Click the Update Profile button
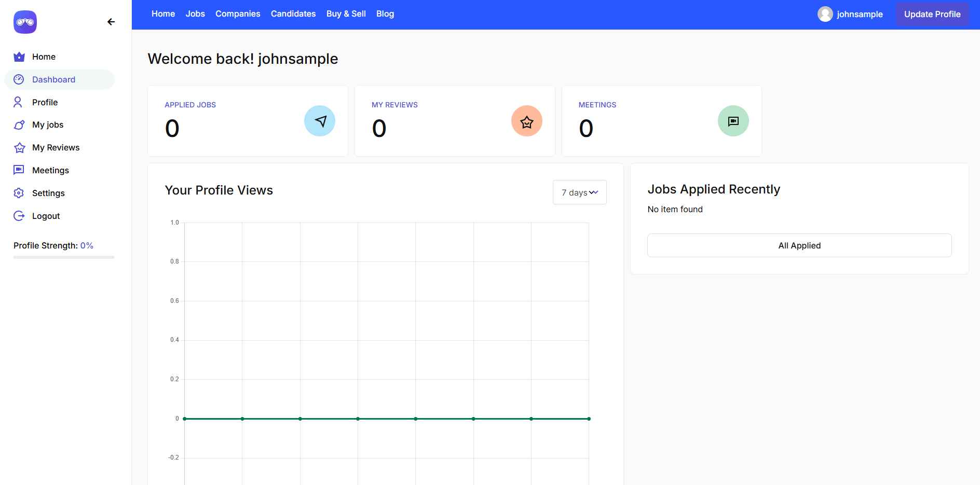Viewport: 980px width, 485px height. point(932,15)
